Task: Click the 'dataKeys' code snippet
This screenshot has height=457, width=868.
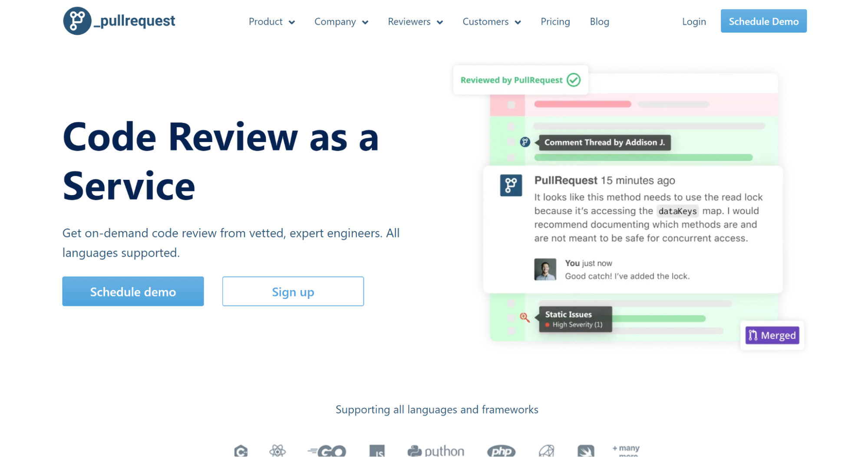Action: tap(677, 211)
